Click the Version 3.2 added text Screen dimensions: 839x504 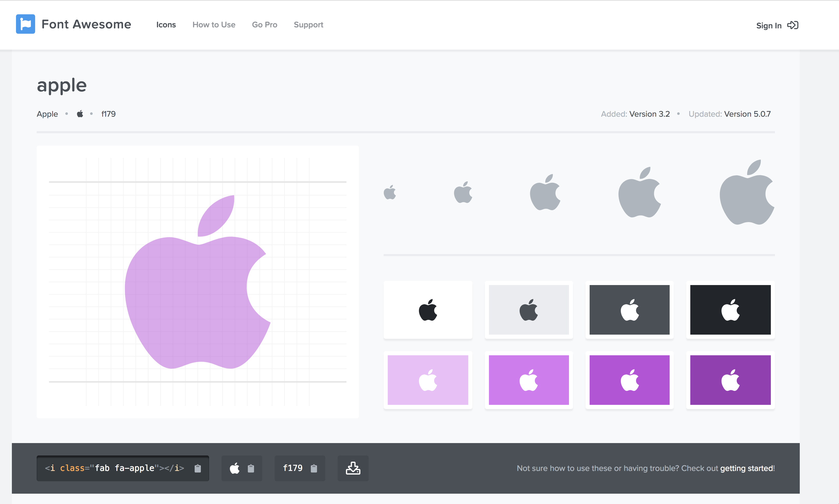pyautogui.click(x=650, y=114)
